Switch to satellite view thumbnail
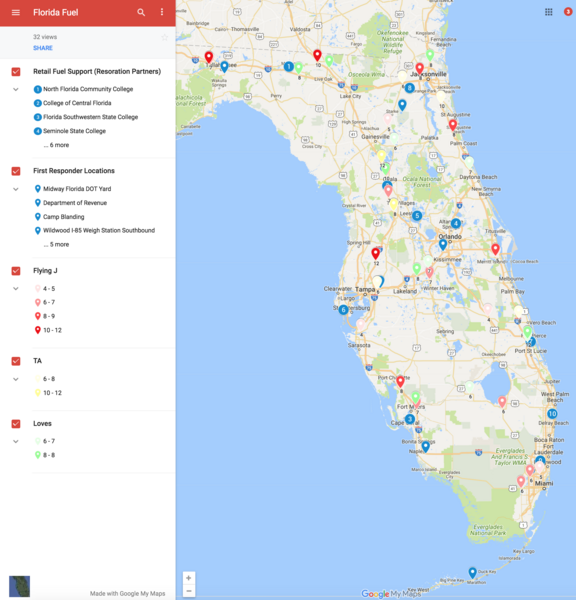The height and width of the screenshot is (600, 576). (20, 586)
